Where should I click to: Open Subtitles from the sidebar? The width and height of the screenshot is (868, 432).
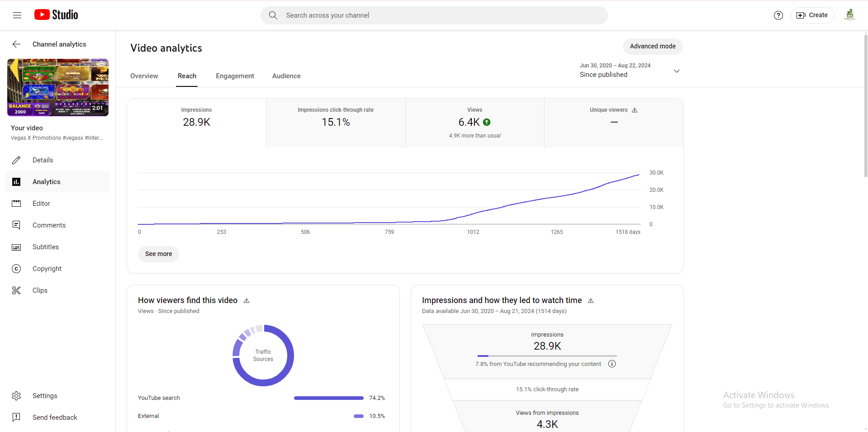coord(45,247)
